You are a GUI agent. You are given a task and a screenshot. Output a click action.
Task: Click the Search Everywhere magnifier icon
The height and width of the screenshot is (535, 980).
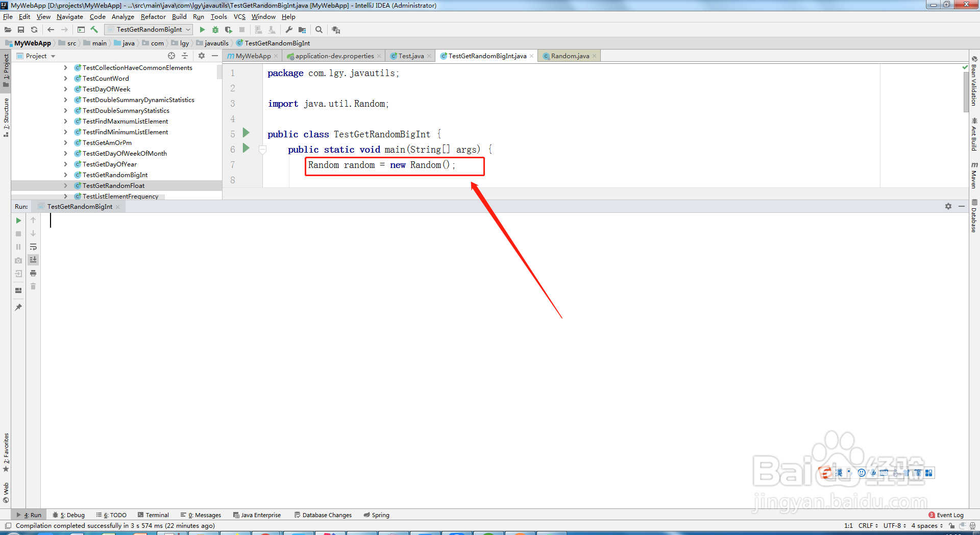tap(319, 30)
